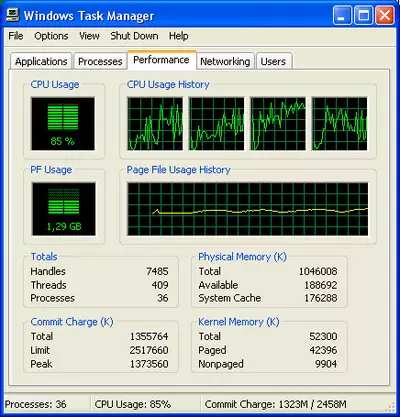The width and height of the screenshot is (400, 417).
Task: Click the Task Manager title bar icon
Action: [12, 15]
